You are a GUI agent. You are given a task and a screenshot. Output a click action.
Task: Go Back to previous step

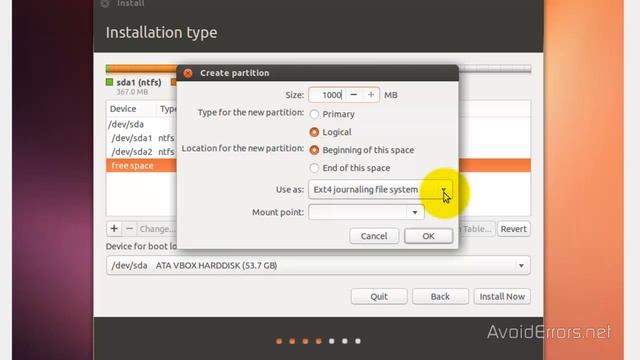440,296
